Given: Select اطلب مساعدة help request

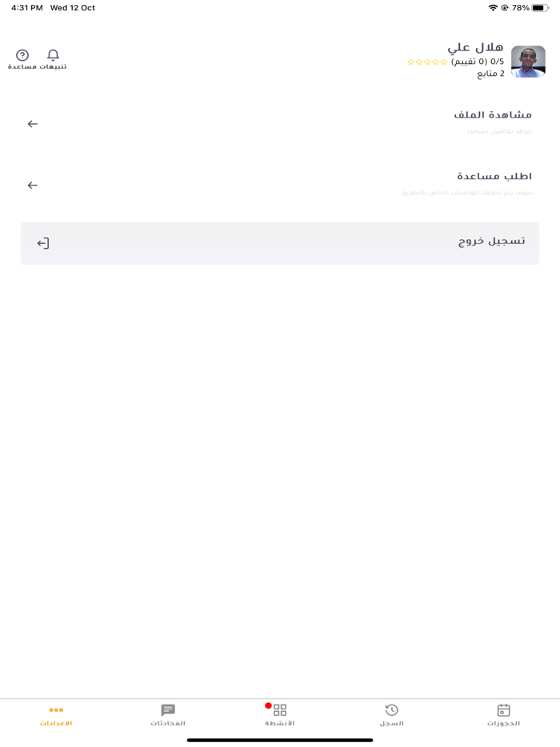Looking at the screenshot, I should (494, 176).
